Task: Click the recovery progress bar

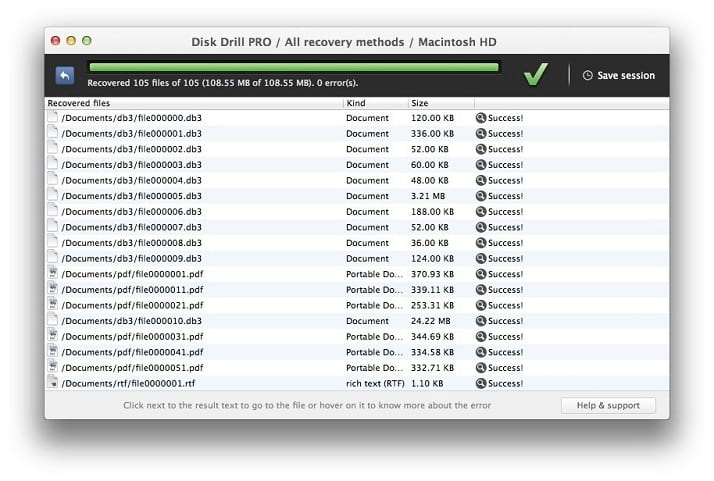Action: click(294, 67)
